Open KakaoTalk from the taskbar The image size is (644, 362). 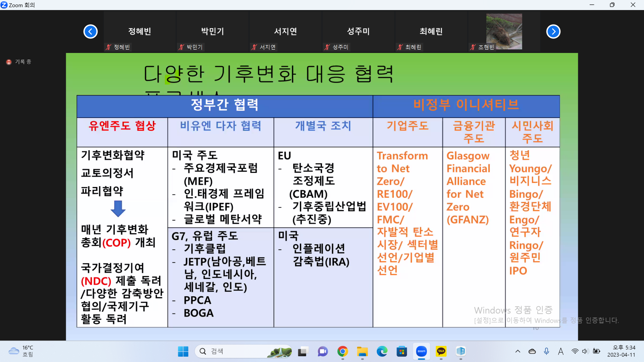441,351
